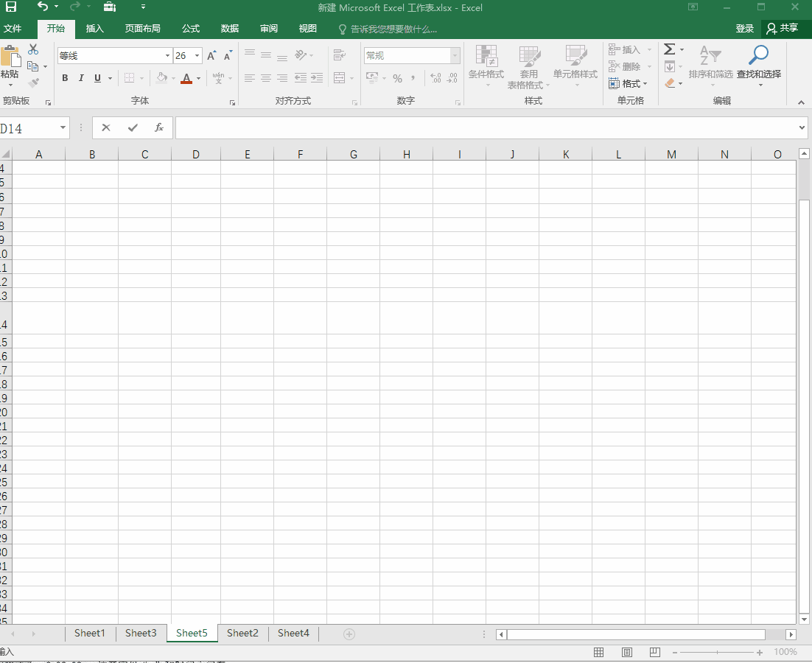
Task: Cut selection with scissors icon
Action: [33, 49]
